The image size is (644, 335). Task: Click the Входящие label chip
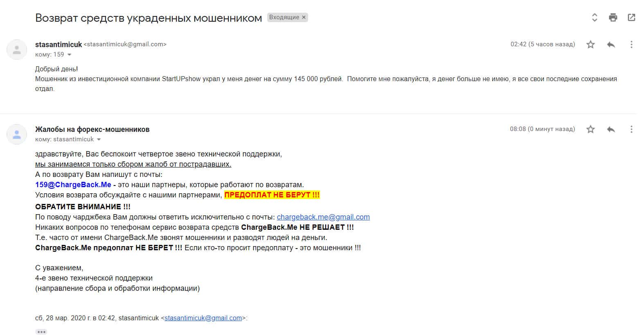click(x=284, y=18)
